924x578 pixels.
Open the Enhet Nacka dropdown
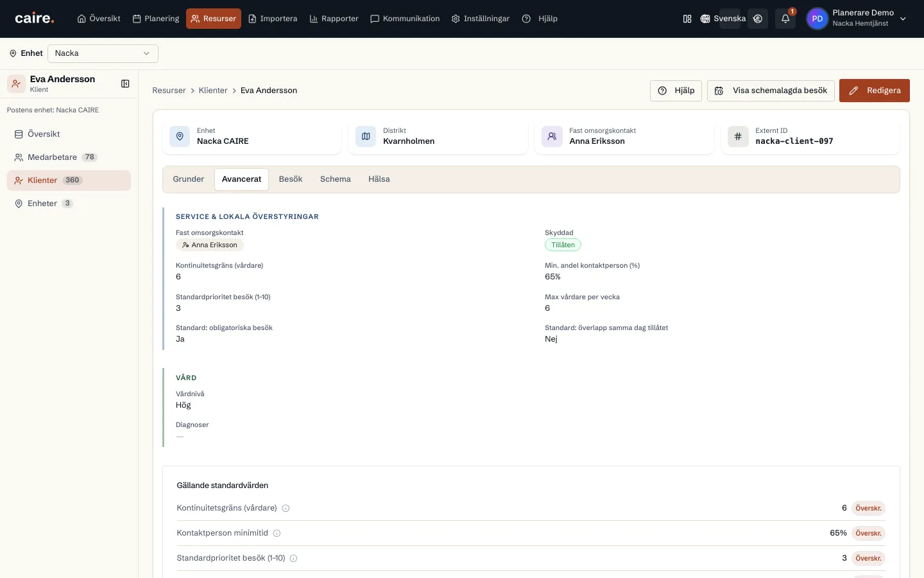[x=103, y=53]
